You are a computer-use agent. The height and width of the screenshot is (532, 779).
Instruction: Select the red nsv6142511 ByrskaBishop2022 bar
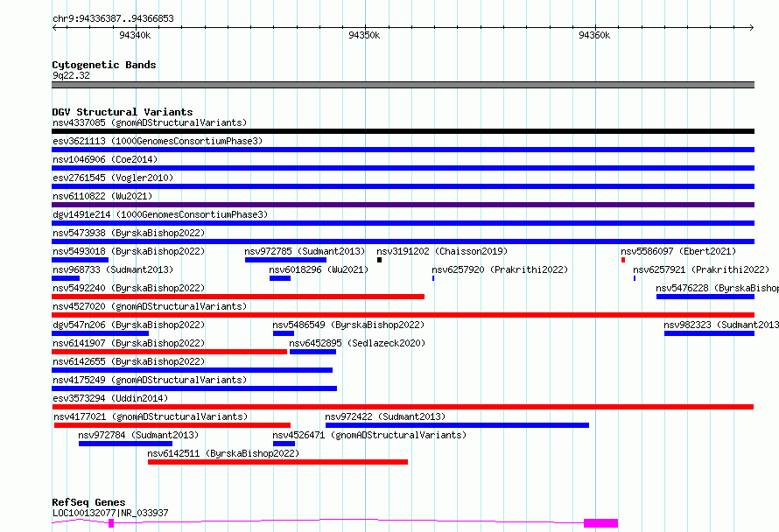tap(277, 462)
